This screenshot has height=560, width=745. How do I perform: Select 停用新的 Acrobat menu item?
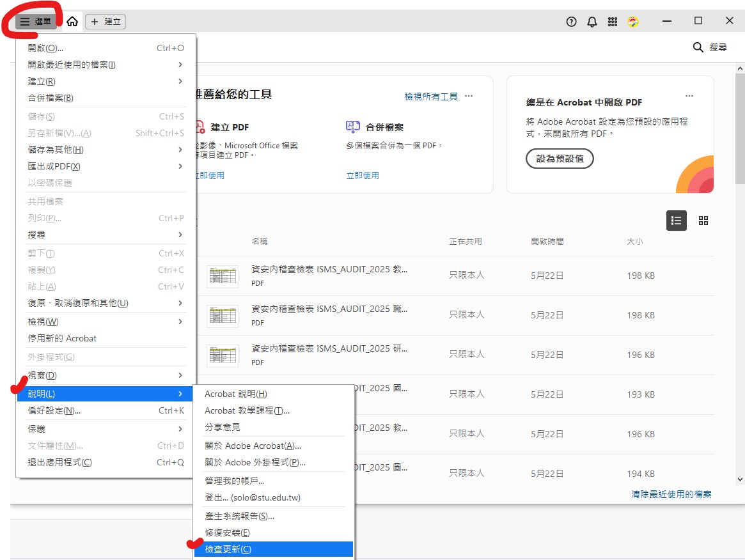106,338
